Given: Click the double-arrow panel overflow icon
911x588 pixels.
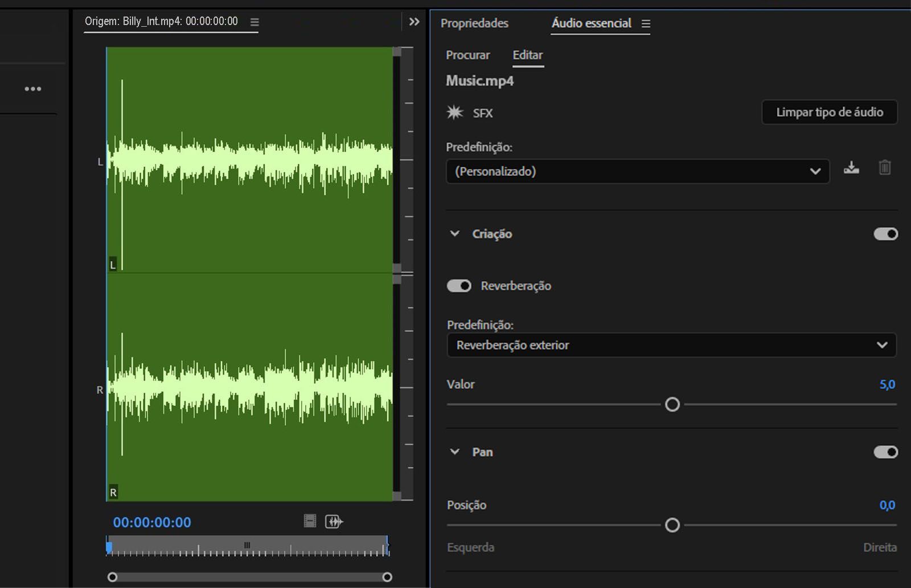Looking at the screenshot, I should point(415,22).
